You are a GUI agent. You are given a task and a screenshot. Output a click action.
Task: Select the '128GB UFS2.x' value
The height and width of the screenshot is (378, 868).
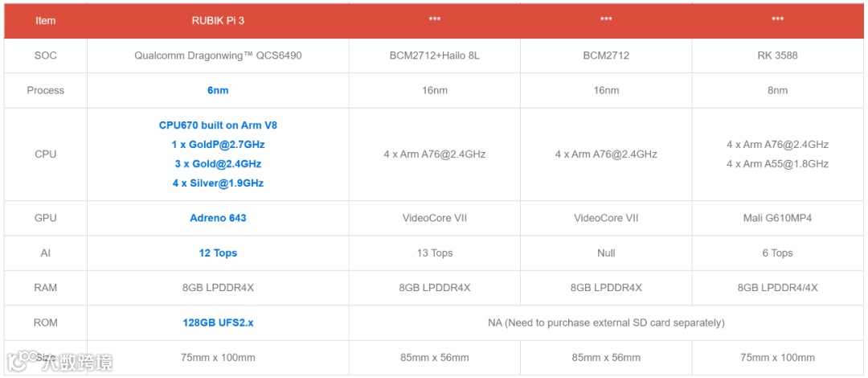(x=218, y=322)
